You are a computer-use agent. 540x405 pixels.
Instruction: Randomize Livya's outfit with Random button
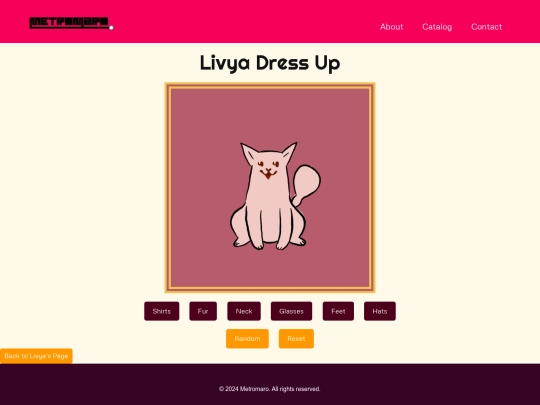tap(247, 339)
